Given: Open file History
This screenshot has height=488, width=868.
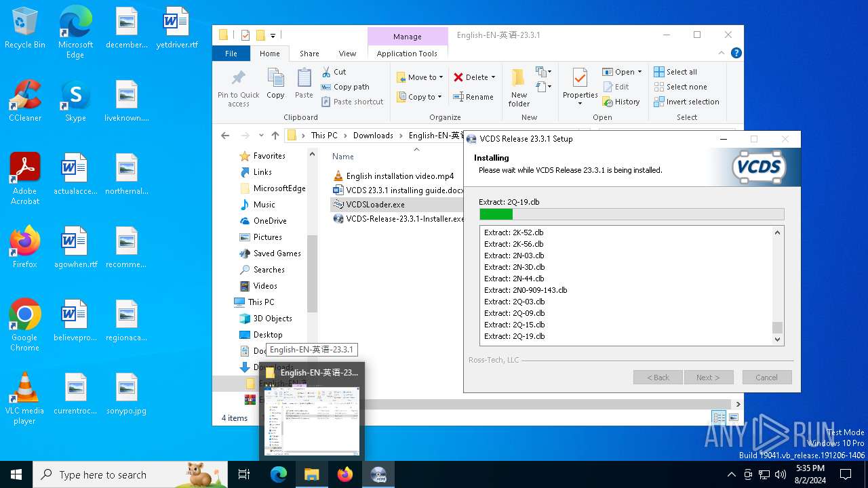Looking at the screenshot, I should (x=621, y=102).
